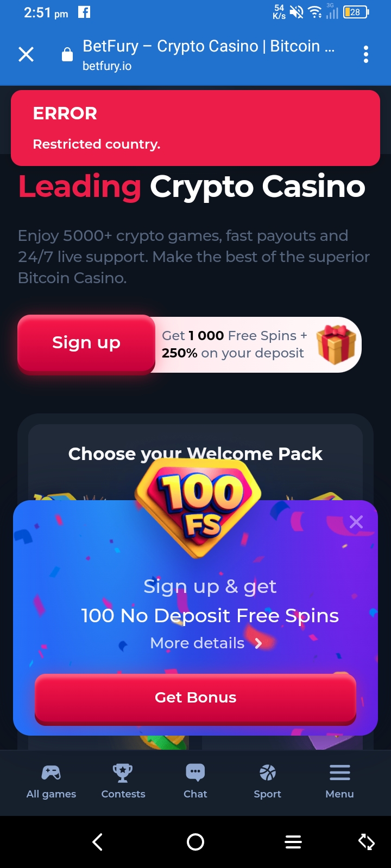Close the browser tab with X
Viewport: 391px width, 868px height.
click(x=26, y=54)
